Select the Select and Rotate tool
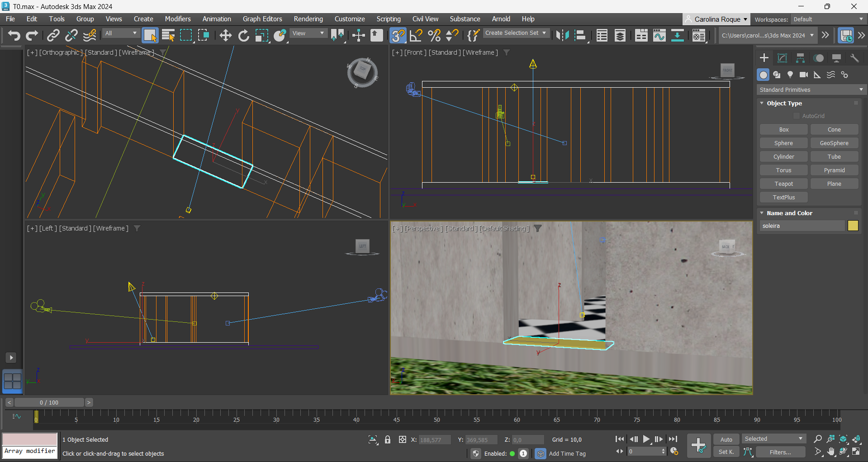This screenshot has width=868, height=462. coord(244,35)
